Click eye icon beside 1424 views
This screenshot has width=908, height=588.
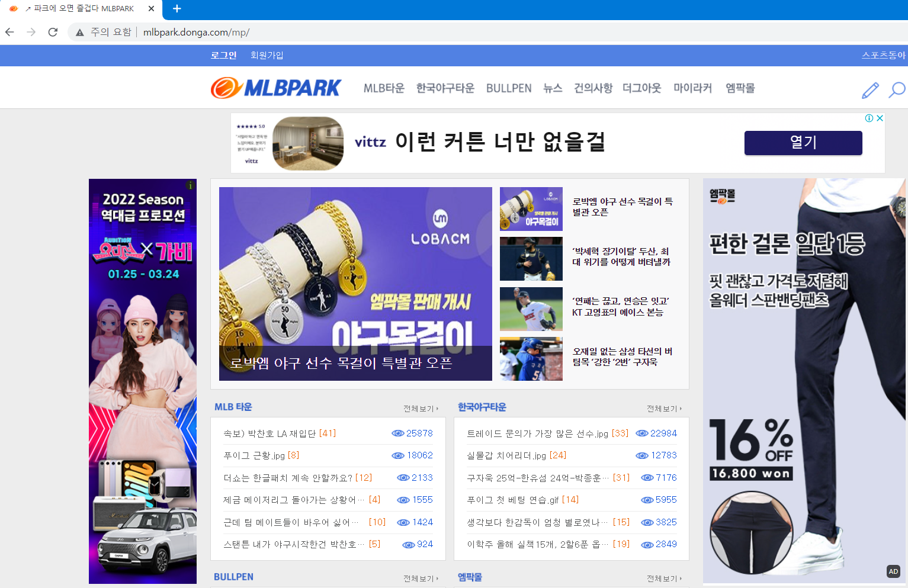point(403,522)
